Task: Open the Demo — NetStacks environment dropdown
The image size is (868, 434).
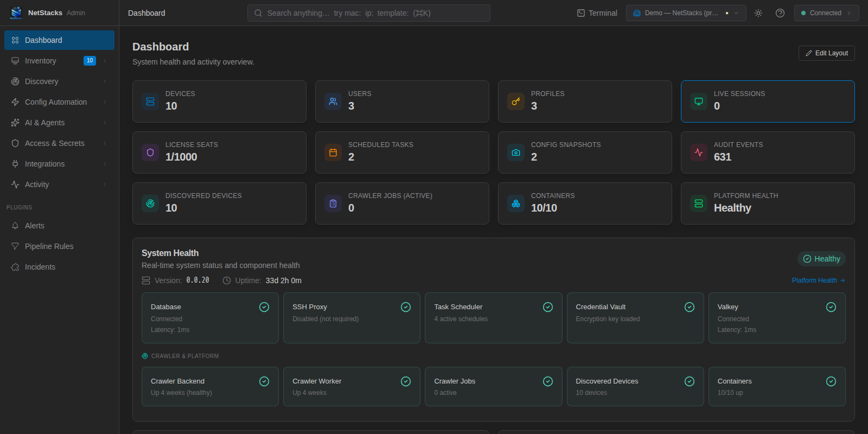Action: pyautogui.click(x=686, y=13)
